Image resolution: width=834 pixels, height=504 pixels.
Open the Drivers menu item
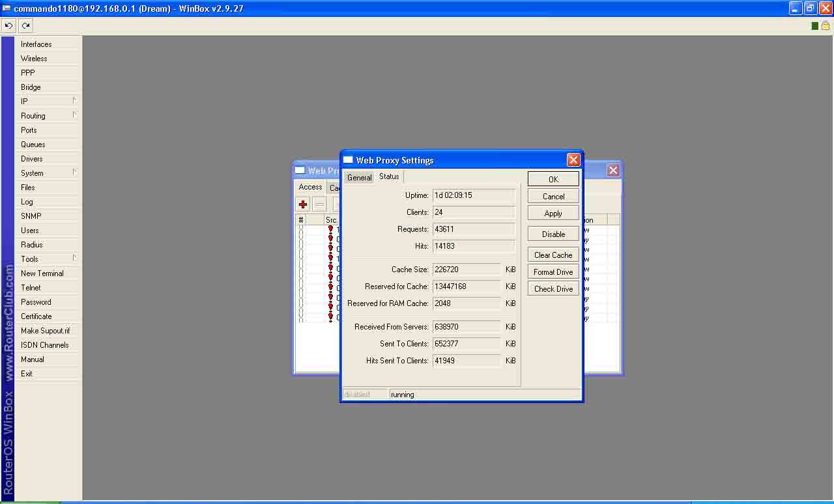click(48, 158)
